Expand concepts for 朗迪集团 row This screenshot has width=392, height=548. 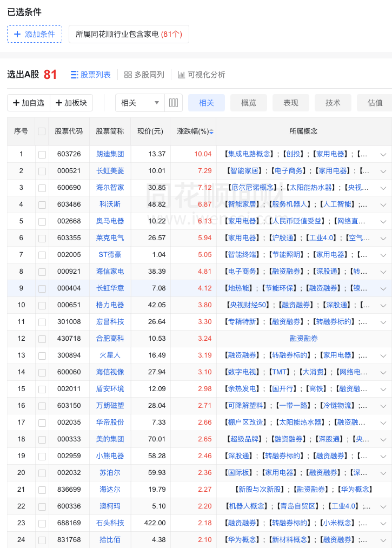[383, 155]
